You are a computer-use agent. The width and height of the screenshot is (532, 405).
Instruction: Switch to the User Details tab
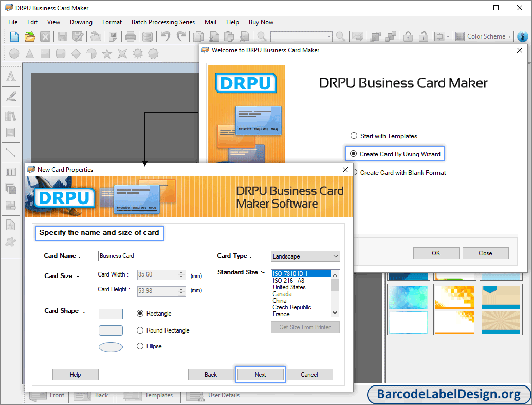213,396
